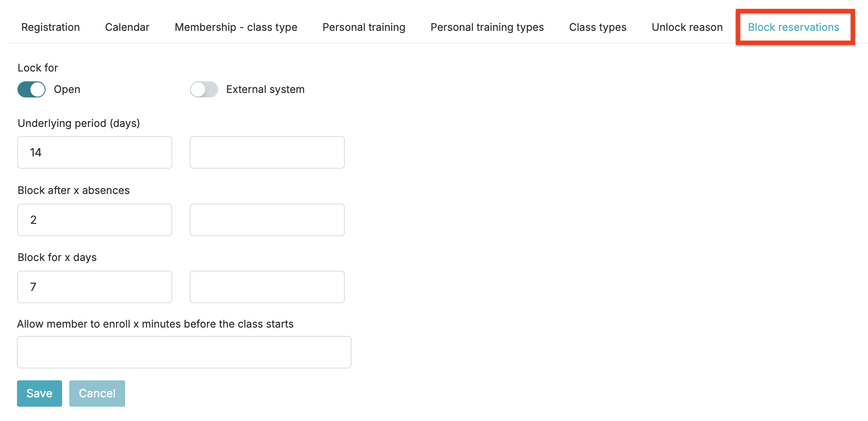This screenshot has height=421, width=868.
Task: Save the block reservation settings
Action: tap(39, 393)
